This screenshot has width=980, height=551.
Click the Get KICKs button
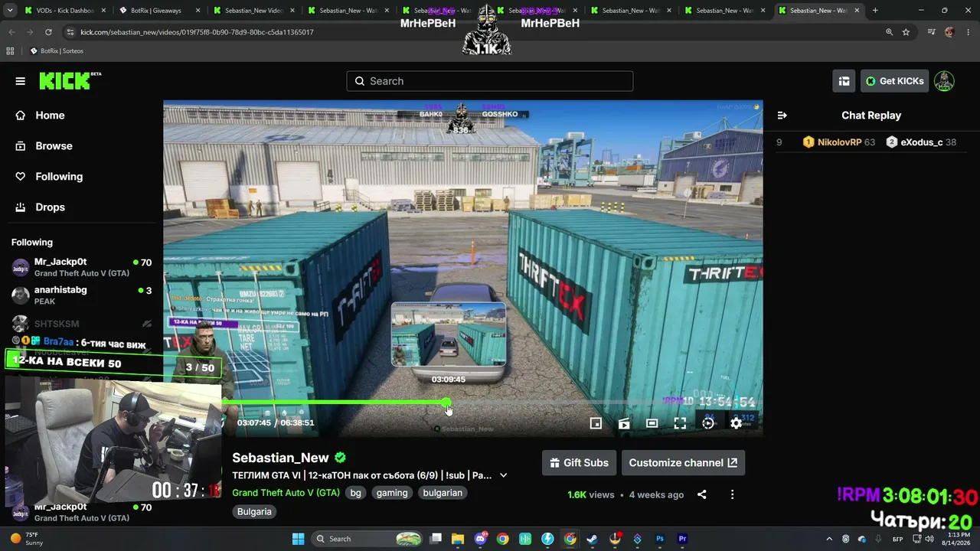pos(894,81)
